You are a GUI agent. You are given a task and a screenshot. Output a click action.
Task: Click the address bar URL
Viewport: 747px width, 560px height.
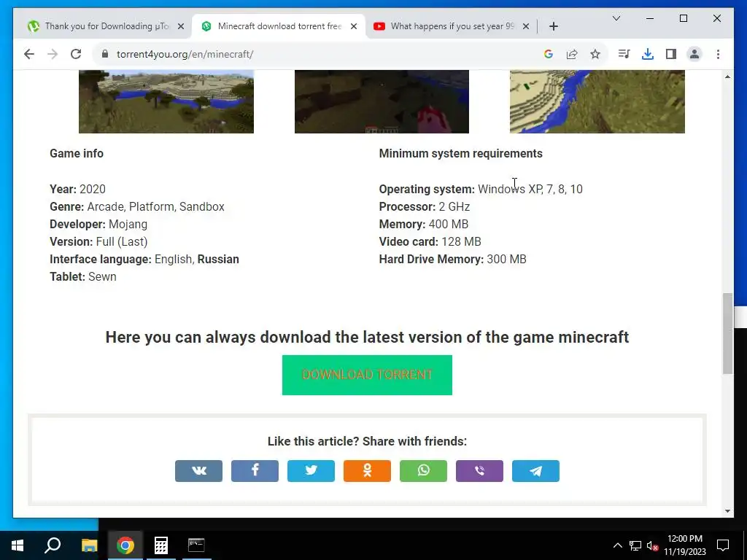coord(185,54)
